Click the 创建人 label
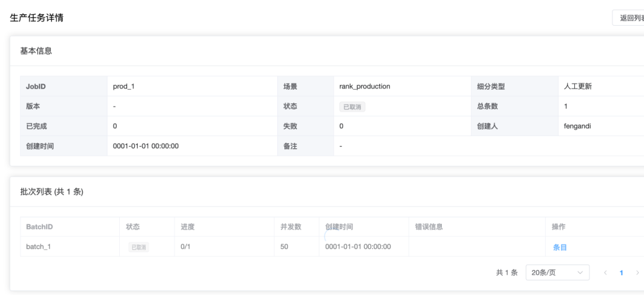 487,127
